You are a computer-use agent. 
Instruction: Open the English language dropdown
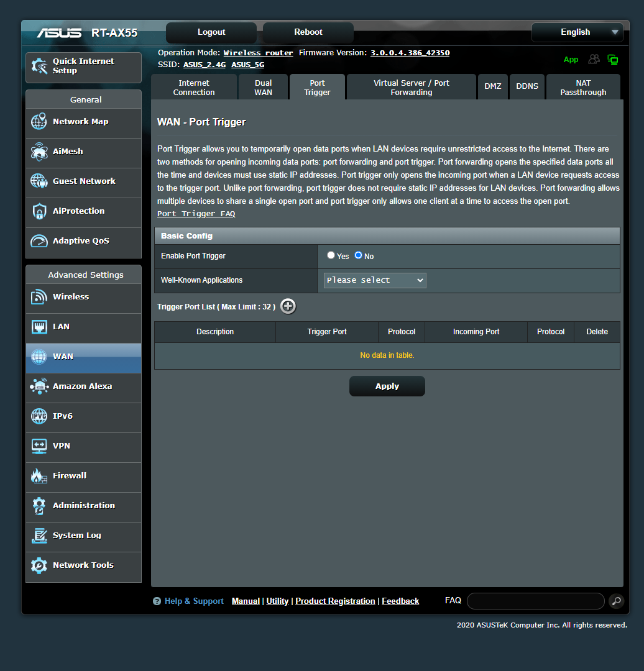click(x=577, y=32)
